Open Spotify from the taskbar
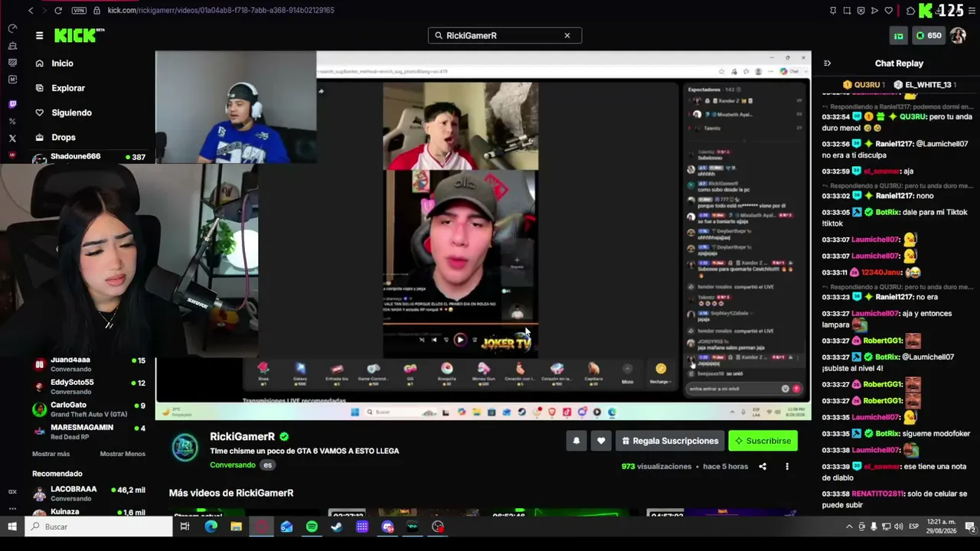Image resolution: width=980 pixels, height=551 pixels. 312,527
